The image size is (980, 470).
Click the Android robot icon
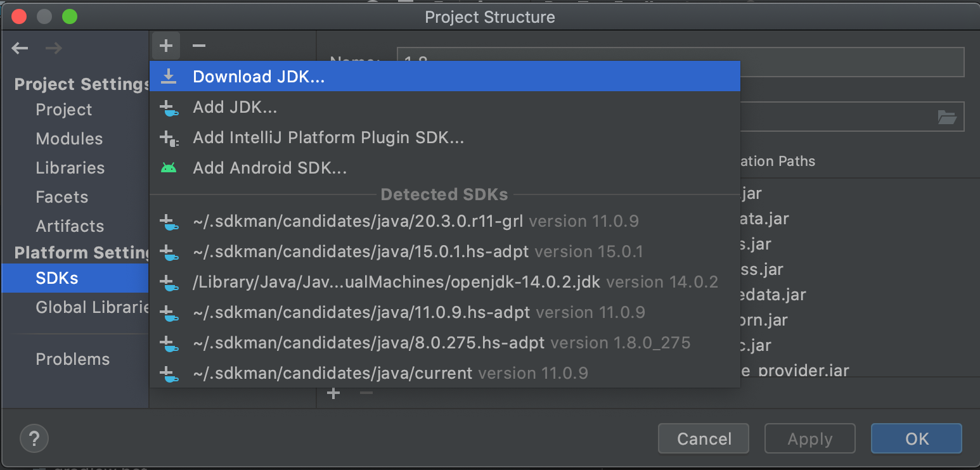tap(169, 168)
